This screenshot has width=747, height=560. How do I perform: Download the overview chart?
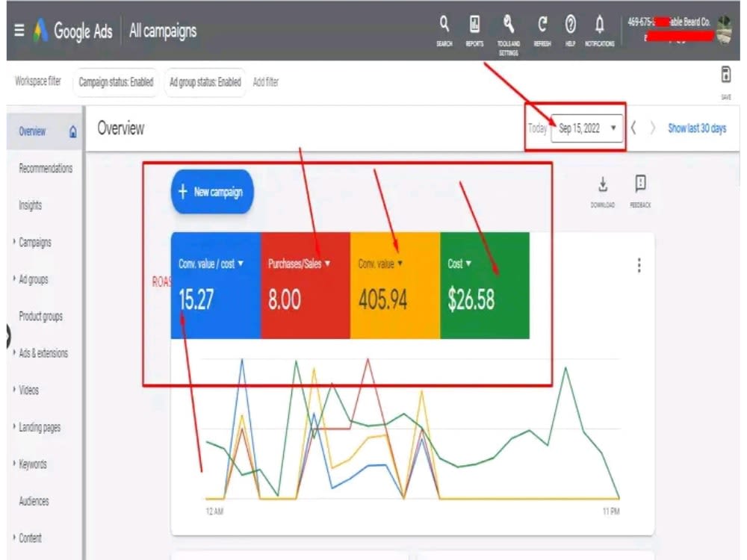[603, 191]
